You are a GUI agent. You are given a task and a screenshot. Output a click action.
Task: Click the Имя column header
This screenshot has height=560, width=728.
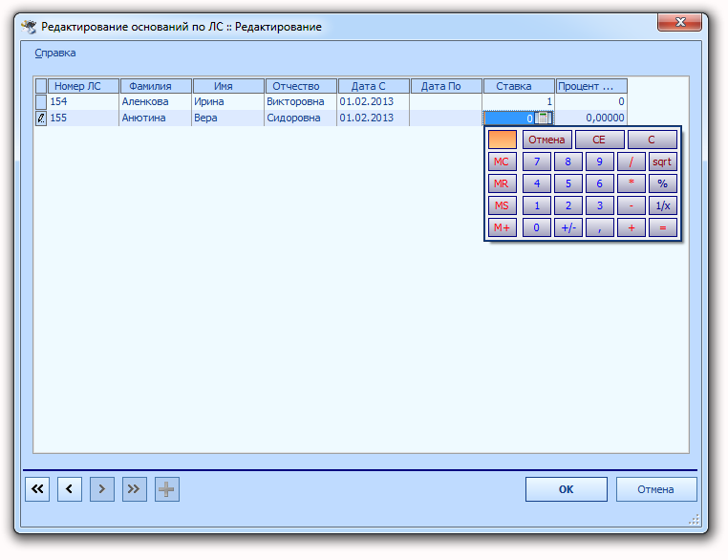[x=228, y=86]
